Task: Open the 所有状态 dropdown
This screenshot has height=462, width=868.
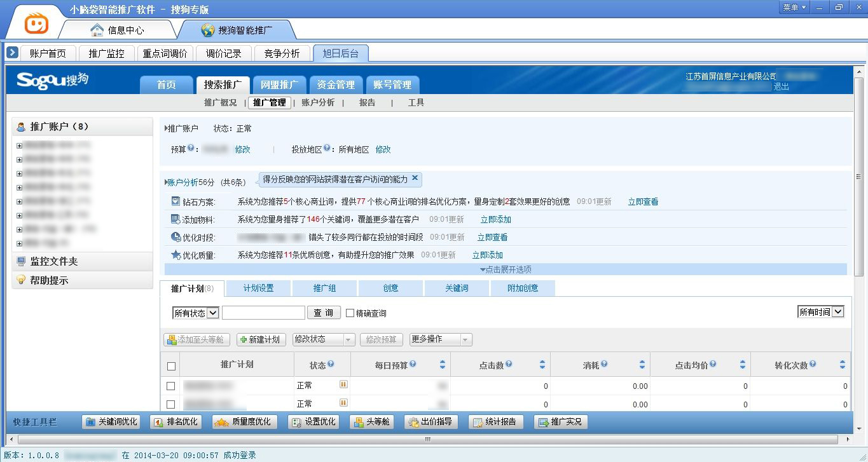Action: (195, 312)
